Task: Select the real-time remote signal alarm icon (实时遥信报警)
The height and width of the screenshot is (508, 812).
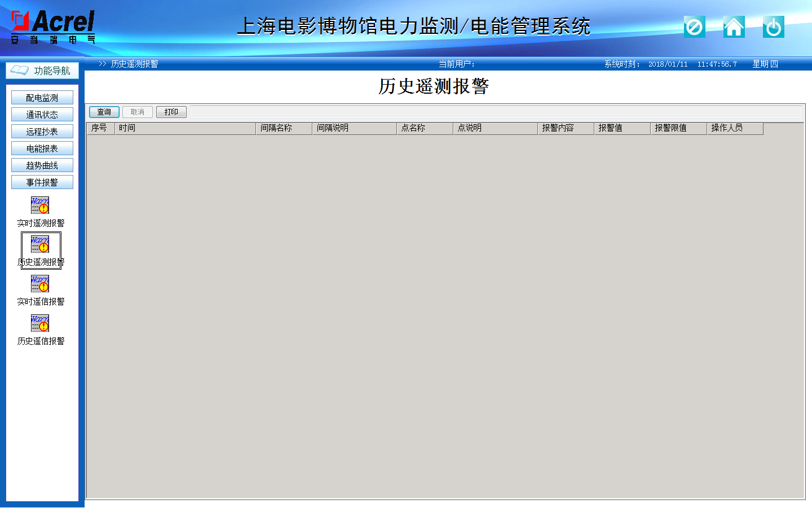Action: [40, 283]
